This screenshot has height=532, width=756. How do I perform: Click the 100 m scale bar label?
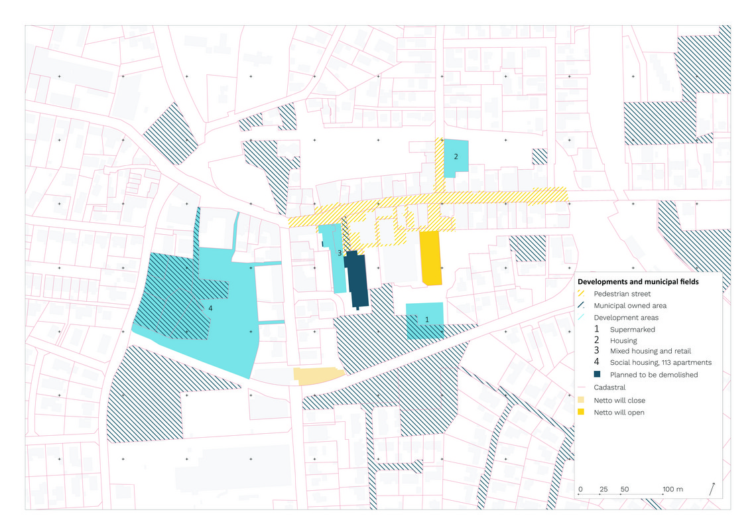point(672,489)
